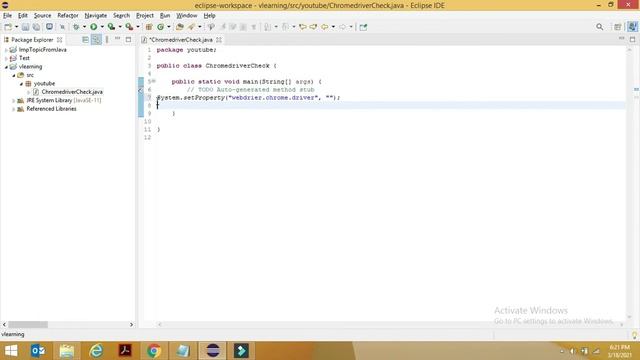The width and height of the screenshot is (640, 360).
Task: Toggle Link with Editor in Package Explorer
Action: [x=96, y=40]
